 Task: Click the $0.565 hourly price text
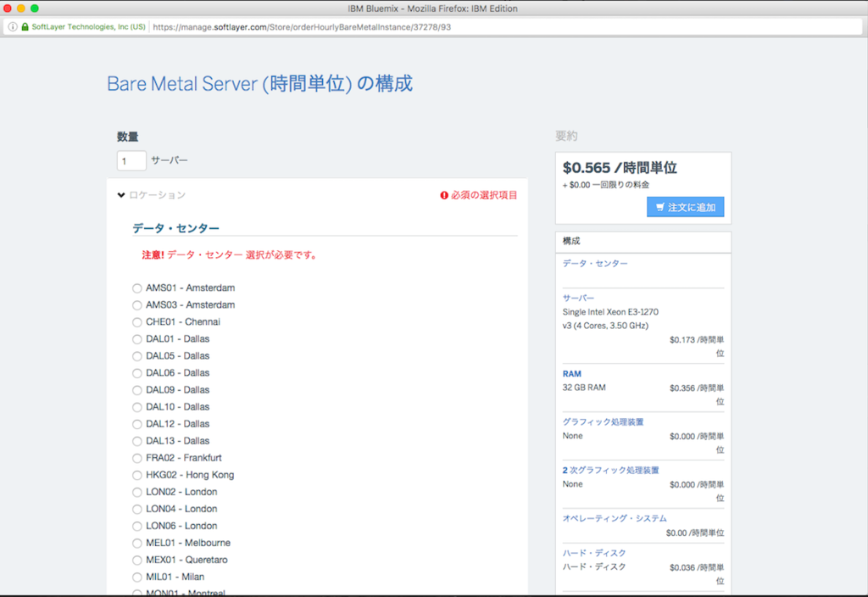(620, 168)
